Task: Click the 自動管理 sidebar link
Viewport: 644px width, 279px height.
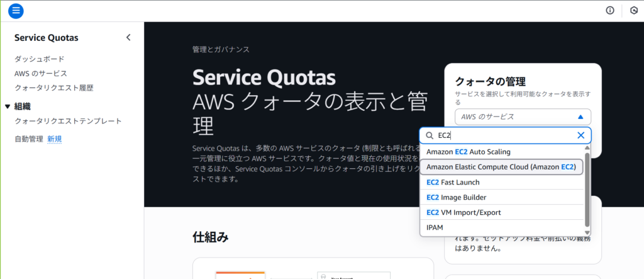Action: pyautogui.click(x=29, y=139)
